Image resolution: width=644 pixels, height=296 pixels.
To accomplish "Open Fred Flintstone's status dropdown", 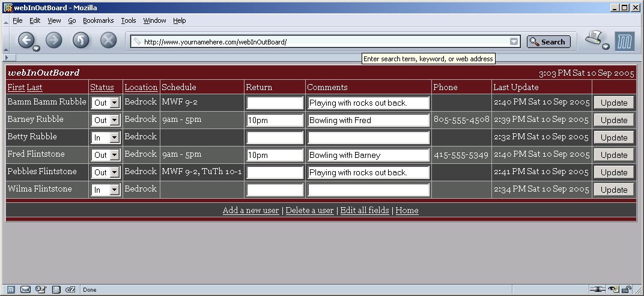I will 106,155.
